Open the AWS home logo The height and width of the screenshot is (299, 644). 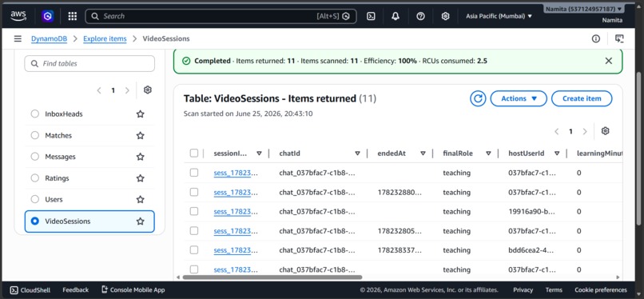pyautogui.click(x=18, y=16)
